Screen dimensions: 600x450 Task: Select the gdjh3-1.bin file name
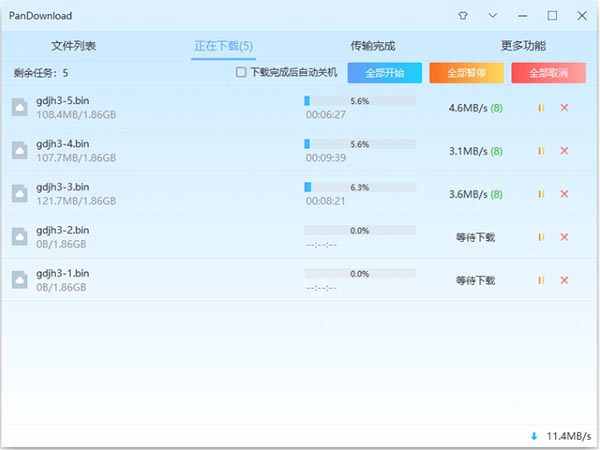pyautogui.click(x=63, y=274)
